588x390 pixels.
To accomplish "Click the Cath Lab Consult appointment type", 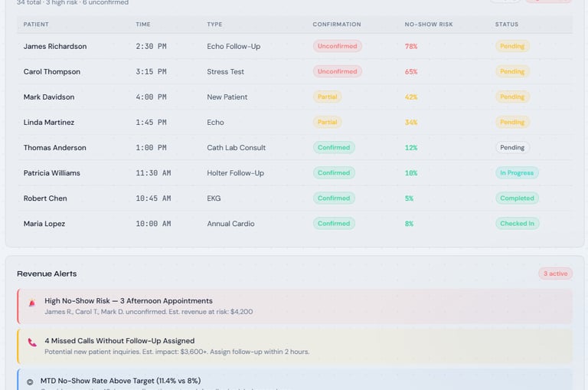I will coord(237,148).
